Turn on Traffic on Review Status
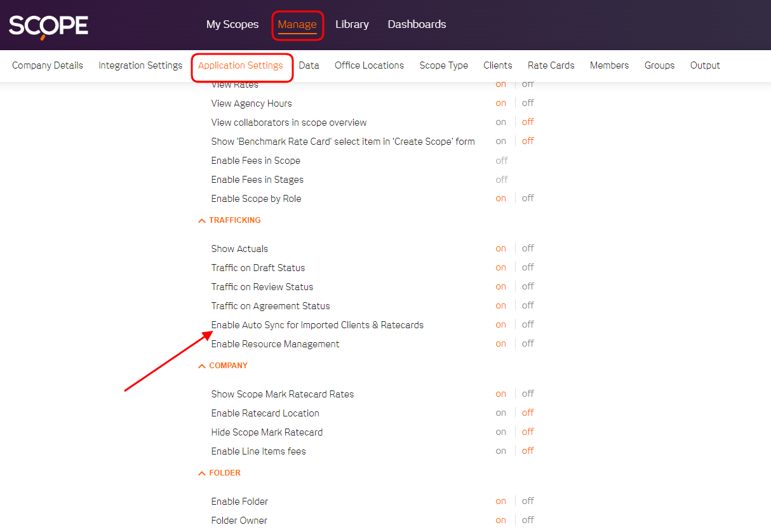Screen dimensions: 771x532 coord(501,286)
